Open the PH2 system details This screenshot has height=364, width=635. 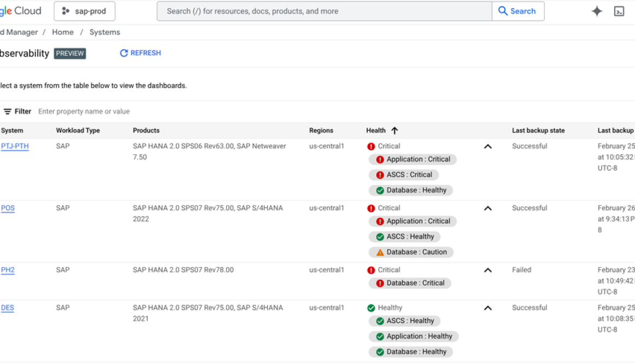click(x=7, y=270)
